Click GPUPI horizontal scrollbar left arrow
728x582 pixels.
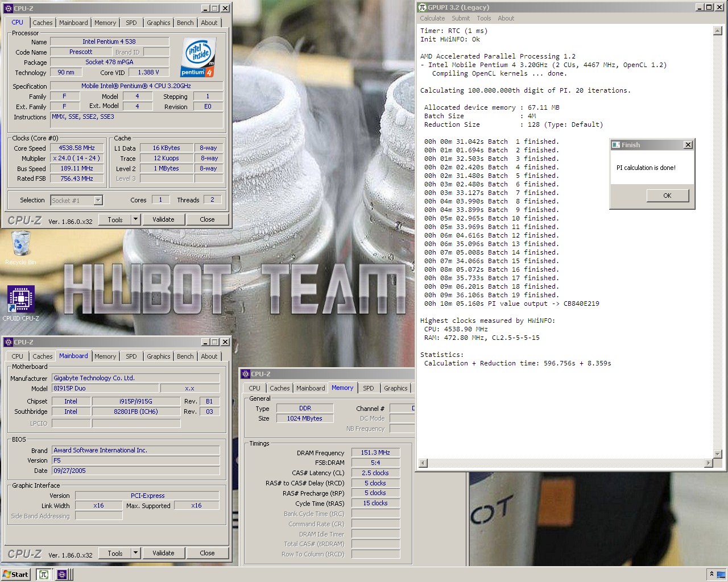coord(423,463)
